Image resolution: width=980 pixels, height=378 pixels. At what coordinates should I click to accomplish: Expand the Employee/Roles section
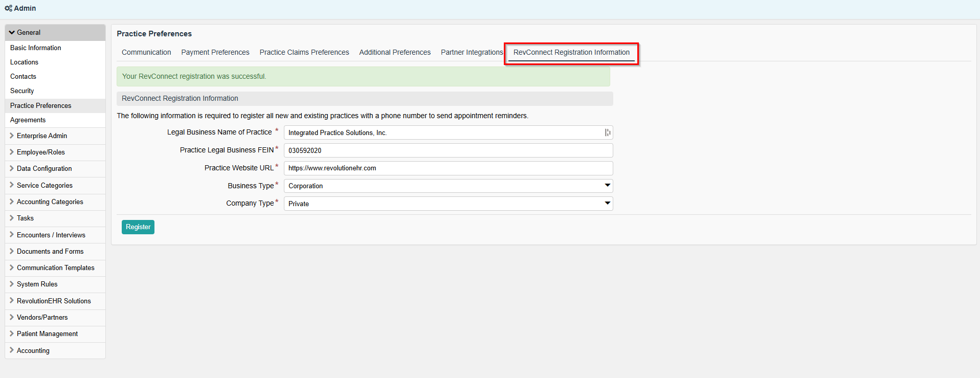pyautogui.click(x=40, y=152)
